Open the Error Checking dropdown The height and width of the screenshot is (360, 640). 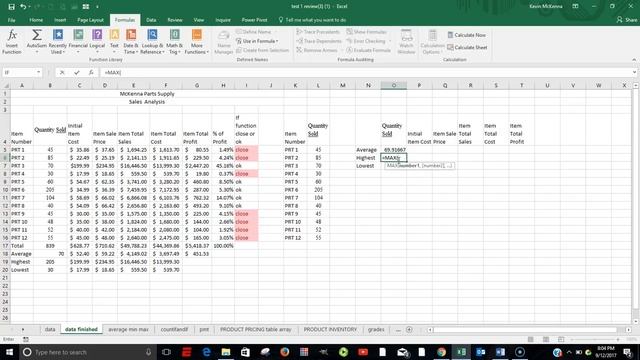[x=368, y=41]
